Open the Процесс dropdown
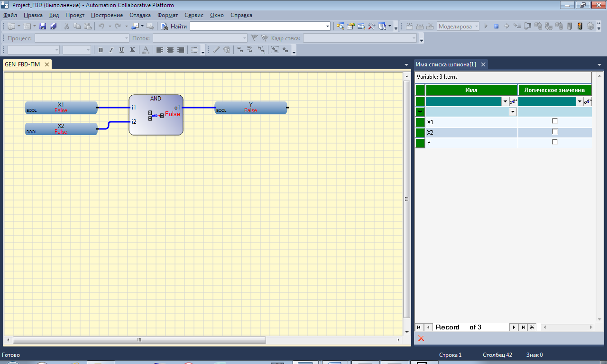The height and width of the screenshot is (364, 607). click(126, 38)
